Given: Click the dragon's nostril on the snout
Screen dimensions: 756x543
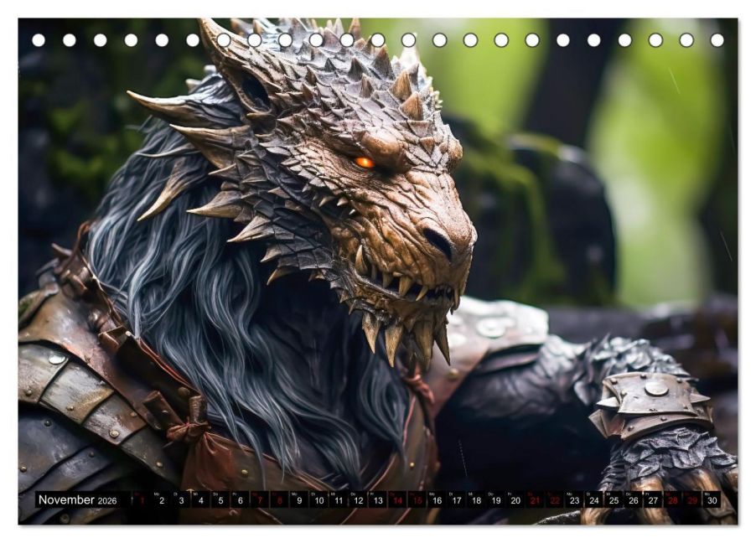Looking at the screenshot, I should [x=438, y=243].
